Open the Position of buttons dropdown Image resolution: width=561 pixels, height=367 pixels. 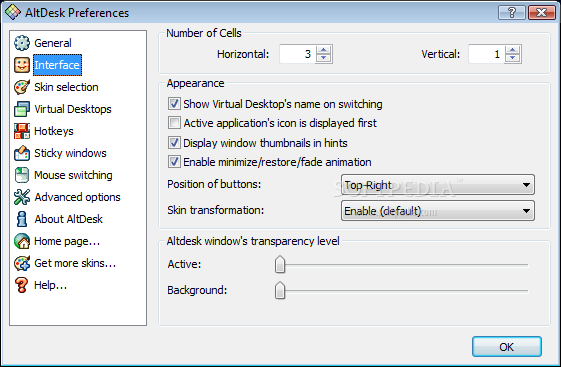click(x=438, y=185)
